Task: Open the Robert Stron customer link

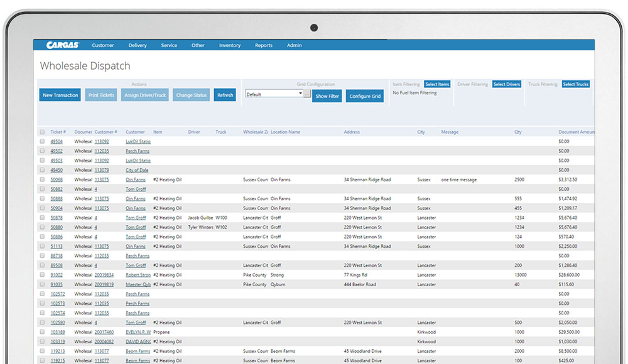Action: click(x=138, y=275)
